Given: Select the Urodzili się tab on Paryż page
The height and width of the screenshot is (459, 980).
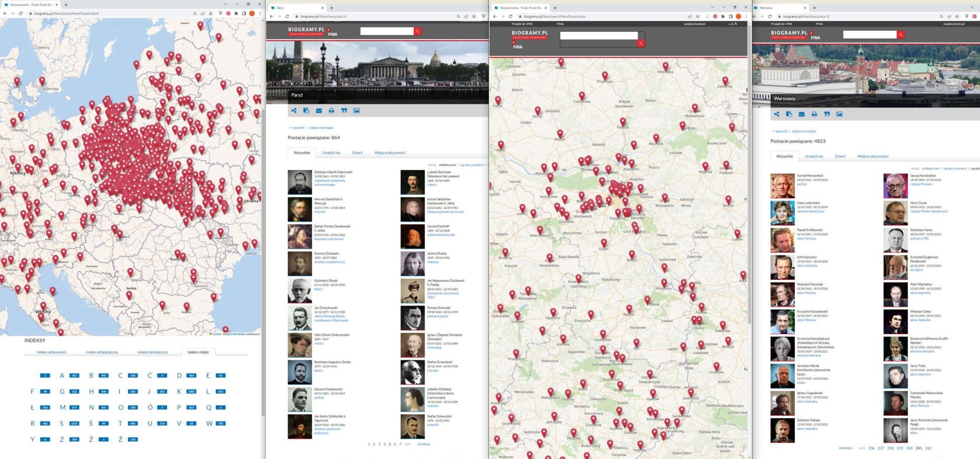Looking at the screenshot, I should [331, 153].
